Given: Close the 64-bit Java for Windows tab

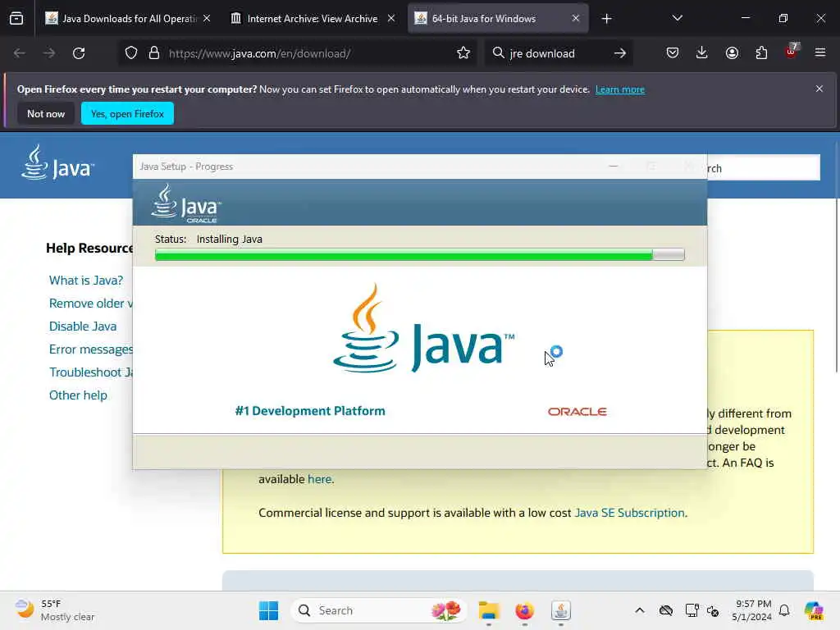Looking at the screenshot, I should pyautogui.click(x=575, y=18).
